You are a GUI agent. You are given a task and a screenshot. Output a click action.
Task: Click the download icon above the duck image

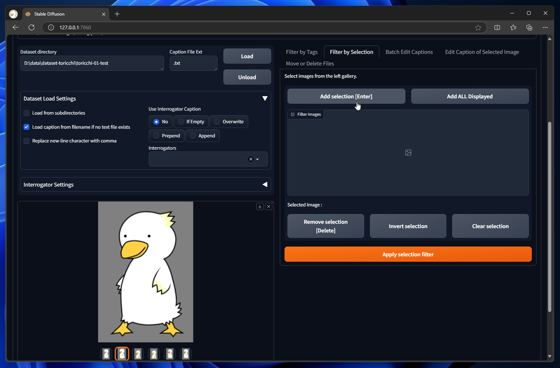pos(260,207)
